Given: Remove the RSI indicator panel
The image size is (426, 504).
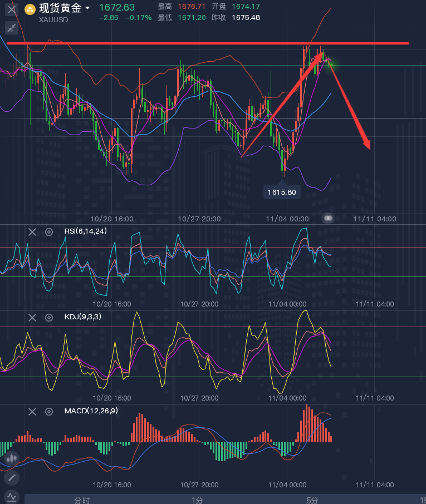Looking at the screenshot, I should [32, 232].
